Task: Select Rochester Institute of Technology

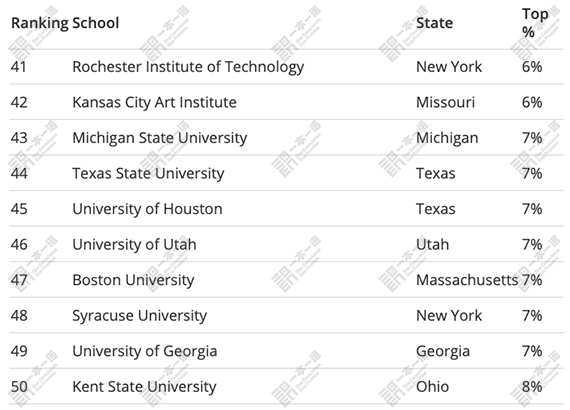Action: (x=188, y=67)
